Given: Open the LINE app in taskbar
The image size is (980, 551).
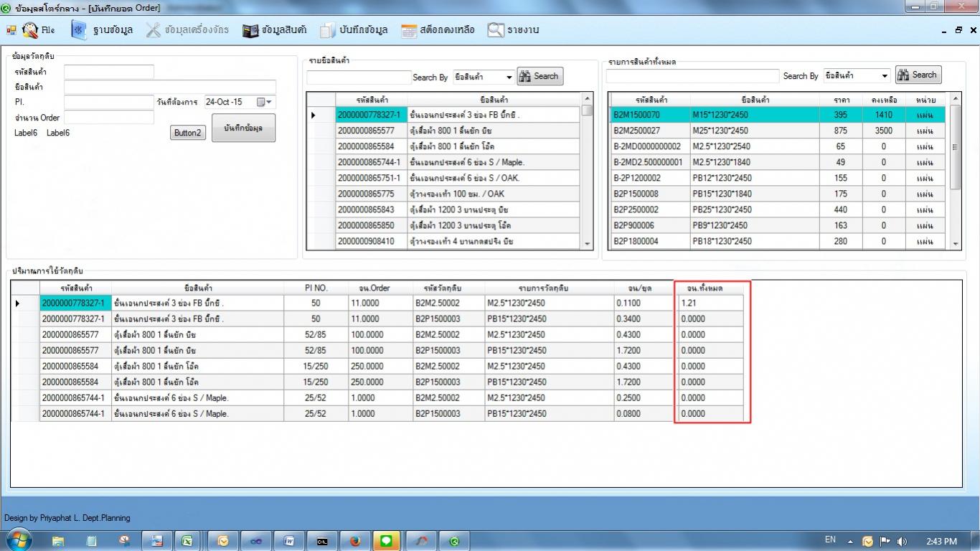Looking at the screenshot, I should 387,541.
